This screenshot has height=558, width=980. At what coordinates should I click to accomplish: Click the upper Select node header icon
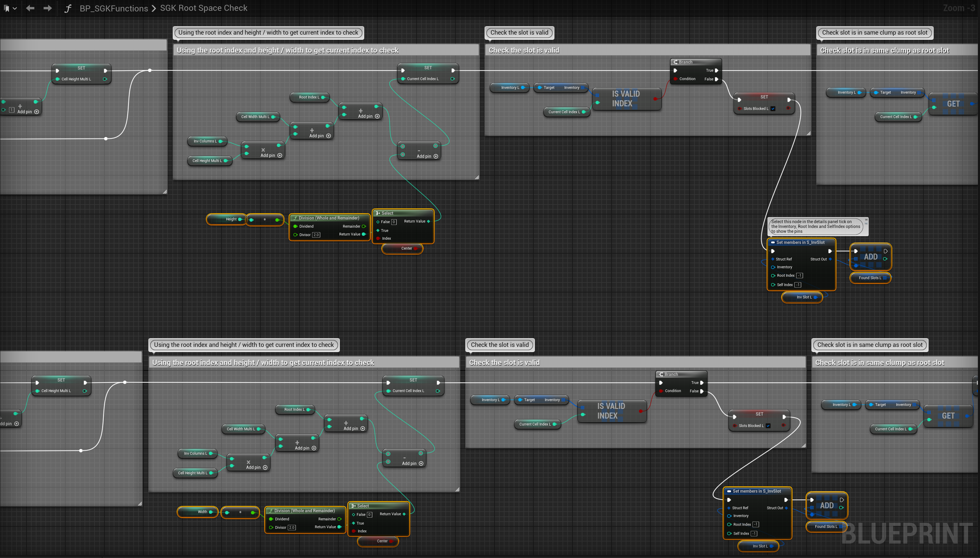[x=378, y=213]
